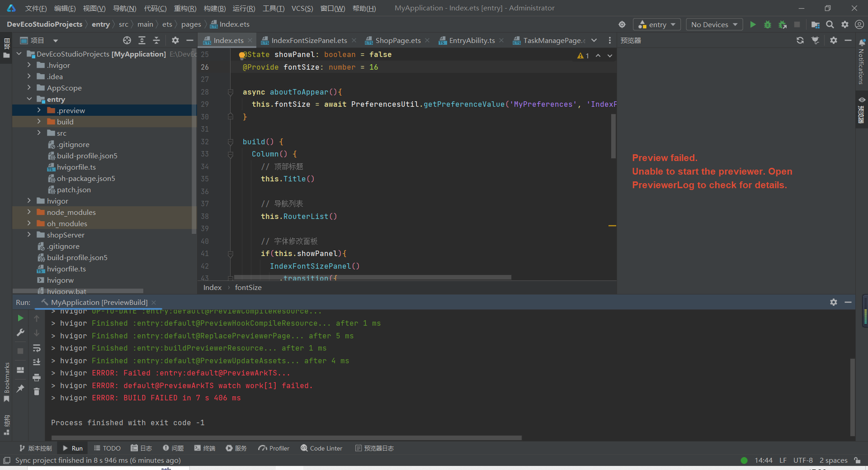Close the Index.ets tab
The height and width of the screenshot is (470, 868).
coord(250,40)
